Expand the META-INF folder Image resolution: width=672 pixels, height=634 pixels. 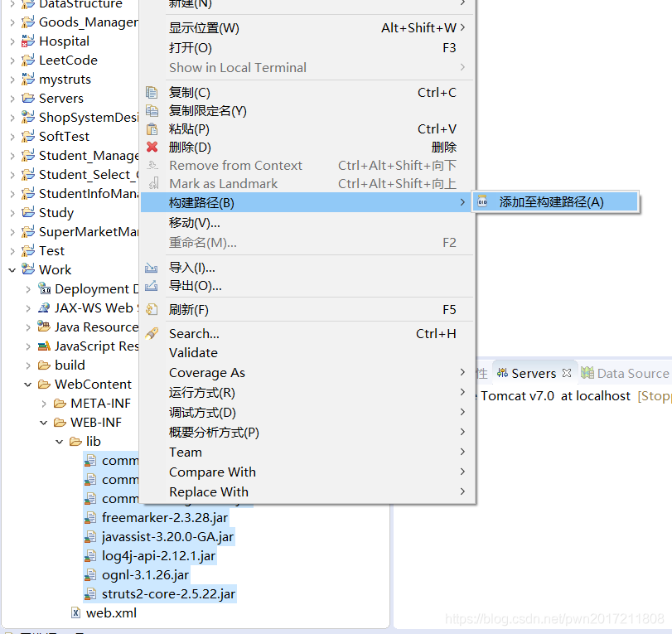coord(44,404)
